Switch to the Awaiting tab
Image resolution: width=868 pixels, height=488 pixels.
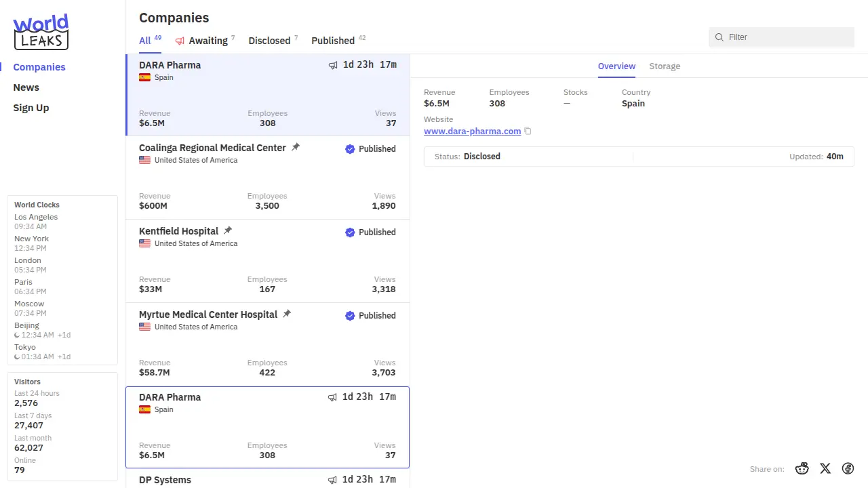click(204, 41)
